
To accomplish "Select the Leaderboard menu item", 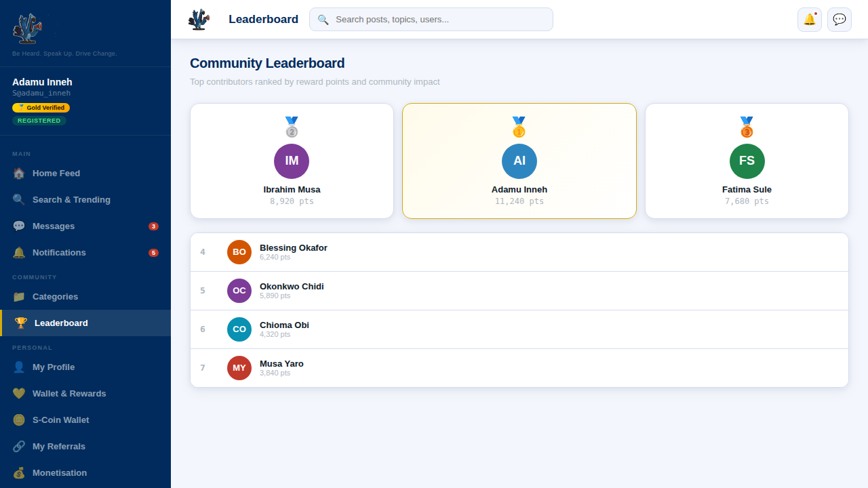I will tap(85, 323).
